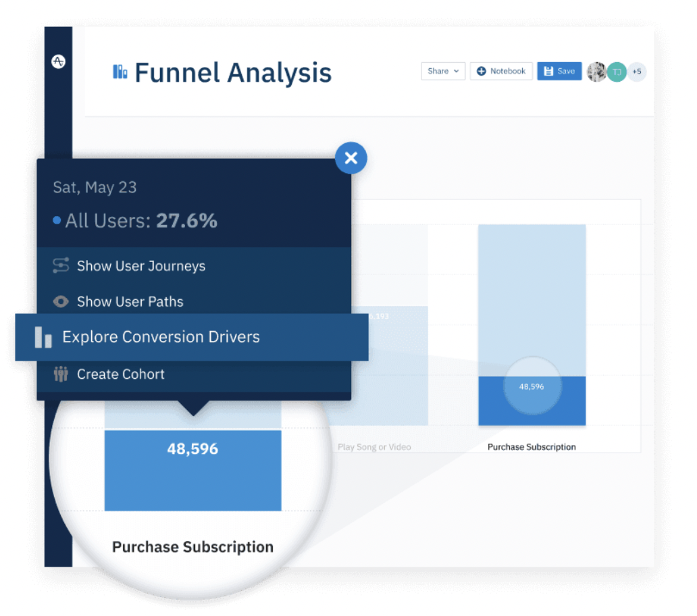Image resolution: width=697 pixels, height=616 pixels.
Task: Close the tooltip with the X button
Action: 351,158
